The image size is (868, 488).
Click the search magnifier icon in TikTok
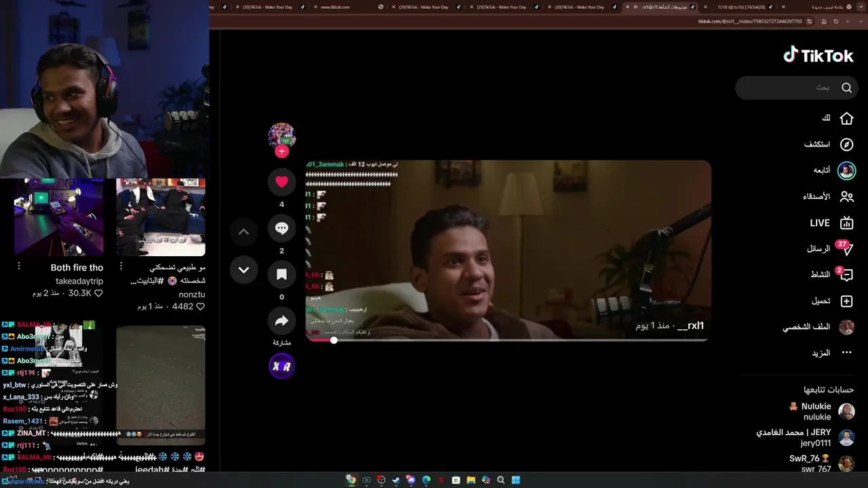846,87
